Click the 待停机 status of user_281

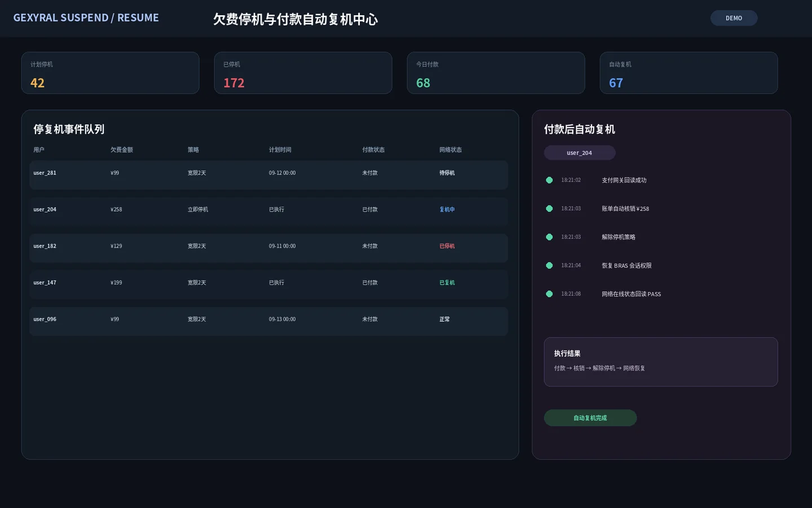[x=447, y=173]
